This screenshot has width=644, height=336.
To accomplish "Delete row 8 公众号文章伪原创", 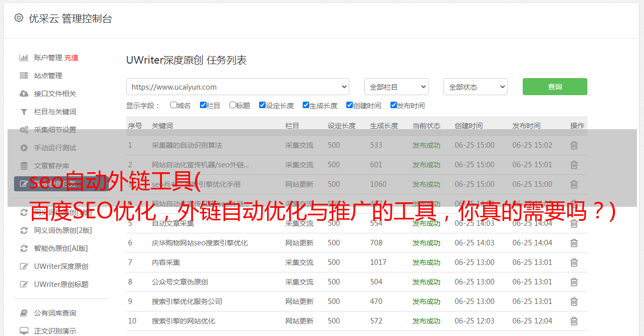I will (x=574, y=282).
